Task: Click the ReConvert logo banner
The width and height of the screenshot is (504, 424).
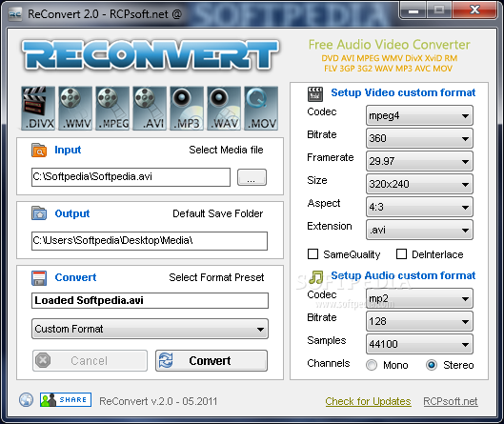Action: 151,55
